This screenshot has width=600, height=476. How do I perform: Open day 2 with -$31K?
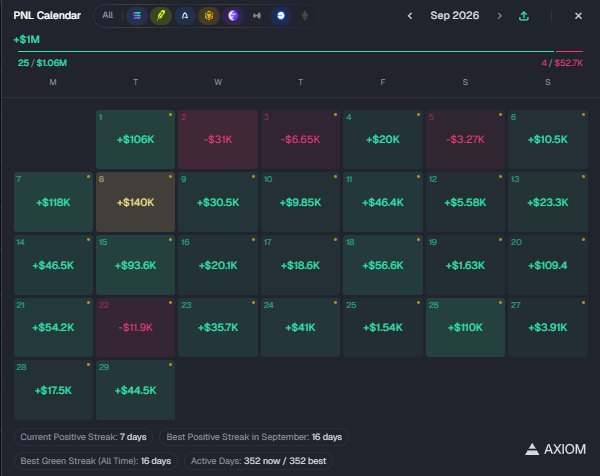tap(218, 139)
